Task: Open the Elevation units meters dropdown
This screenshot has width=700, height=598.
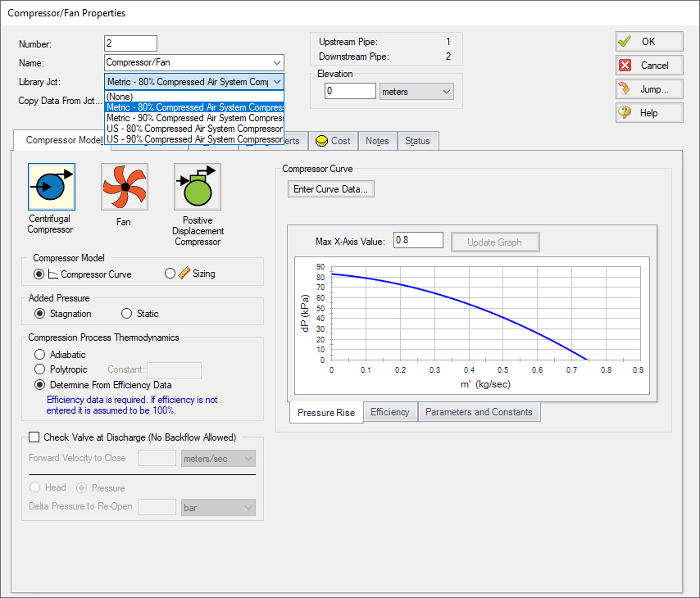Action: click(x=416, y=92)
